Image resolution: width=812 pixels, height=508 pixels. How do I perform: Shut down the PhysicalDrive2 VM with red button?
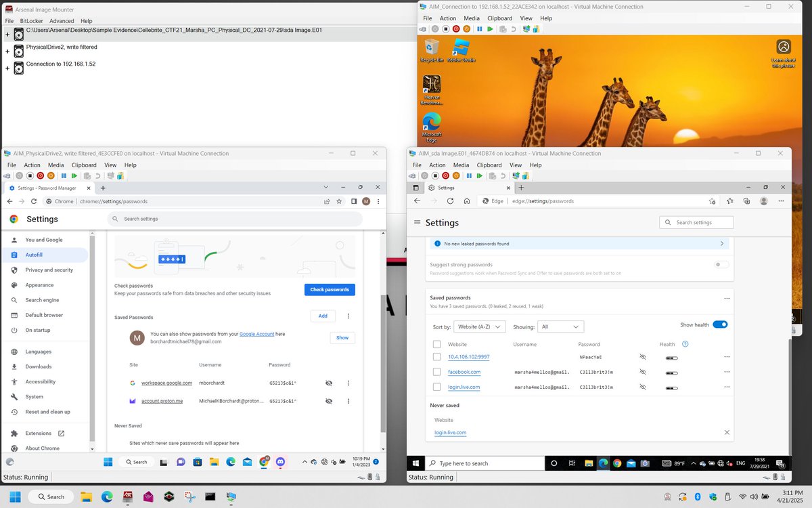point(40,176)
